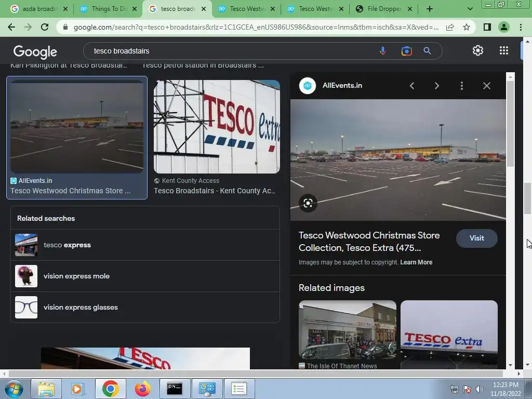Open Chrome's three-dot menu
The width and height of the screenshot is (532, 399).
(521, 27)
